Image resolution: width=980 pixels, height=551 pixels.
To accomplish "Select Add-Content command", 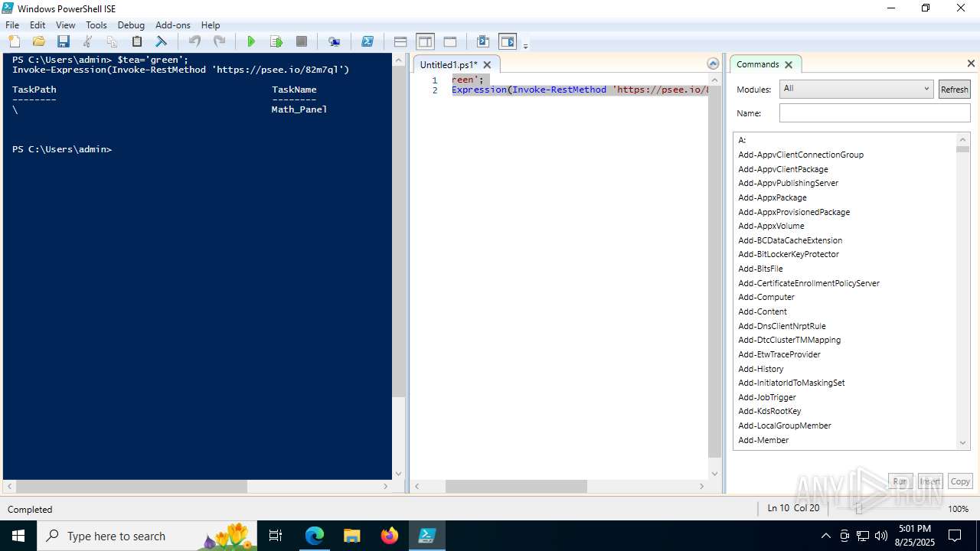I will coord(763,311).
